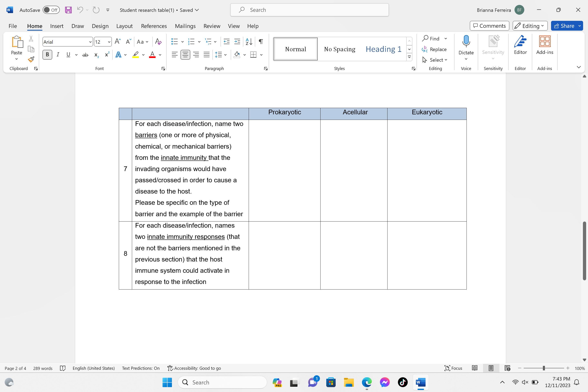Viewport: 588px width, 392px height.
Task: Select the Format Painter
Action: 31,59
